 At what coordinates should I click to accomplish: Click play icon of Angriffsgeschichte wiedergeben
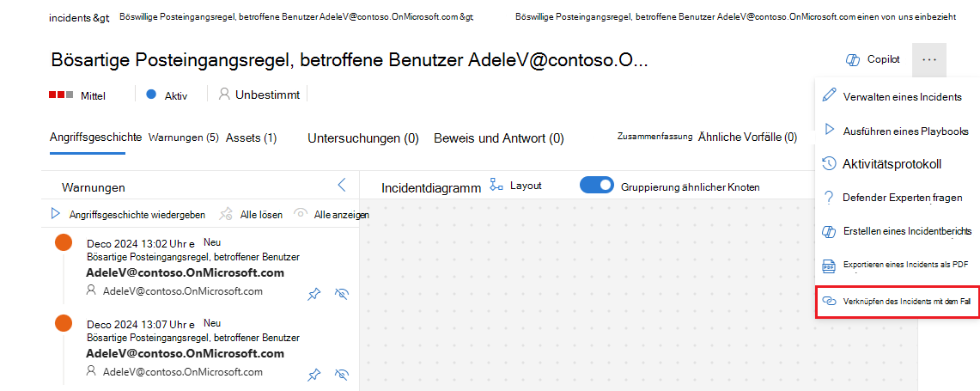[x=55, y=214]
